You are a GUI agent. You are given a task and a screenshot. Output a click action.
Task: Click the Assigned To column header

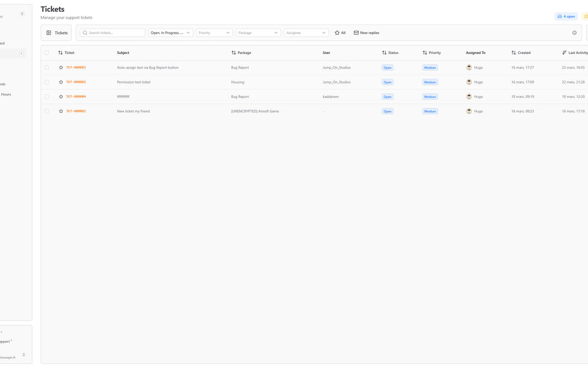point(476,53)
